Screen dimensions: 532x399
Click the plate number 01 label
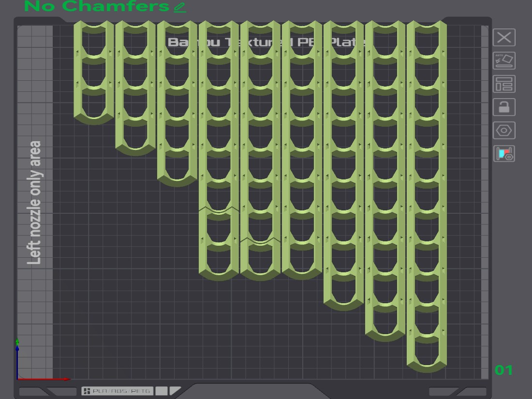[503, 370]
